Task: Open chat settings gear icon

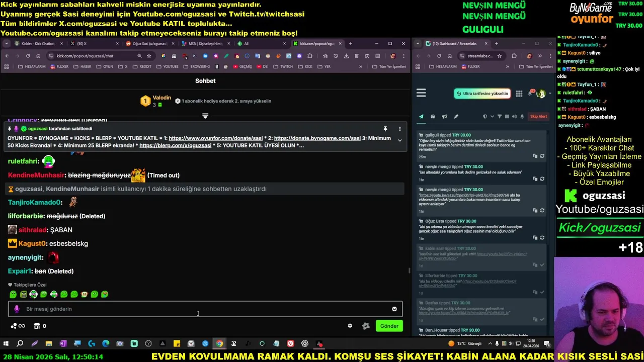Action: (350, 326)
